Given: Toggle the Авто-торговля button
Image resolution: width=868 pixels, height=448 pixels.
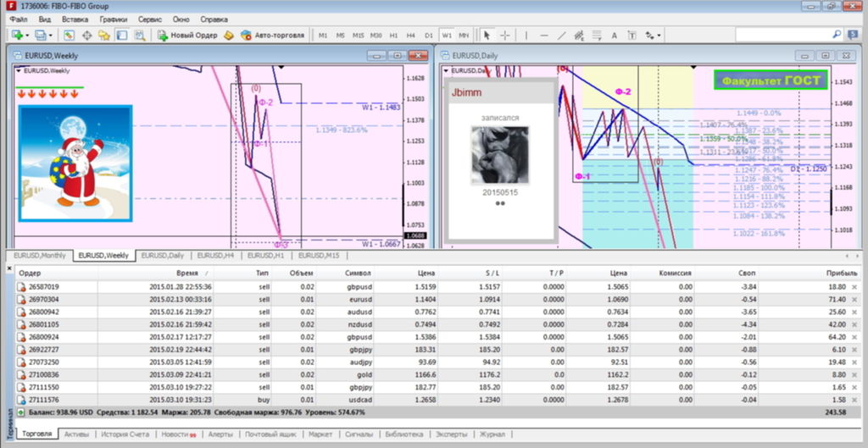Looking at the screenshot, I should coord(273,36).
